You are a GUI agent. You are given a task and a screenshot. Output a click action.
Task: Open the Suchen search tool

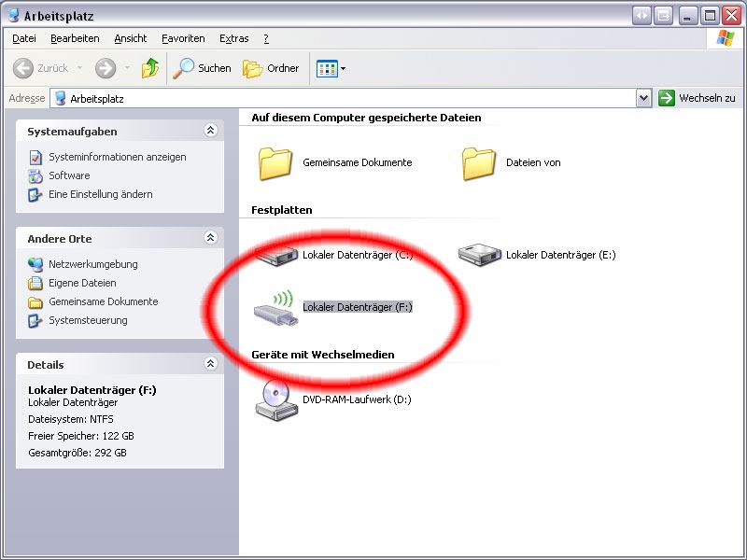pos(202,68)
